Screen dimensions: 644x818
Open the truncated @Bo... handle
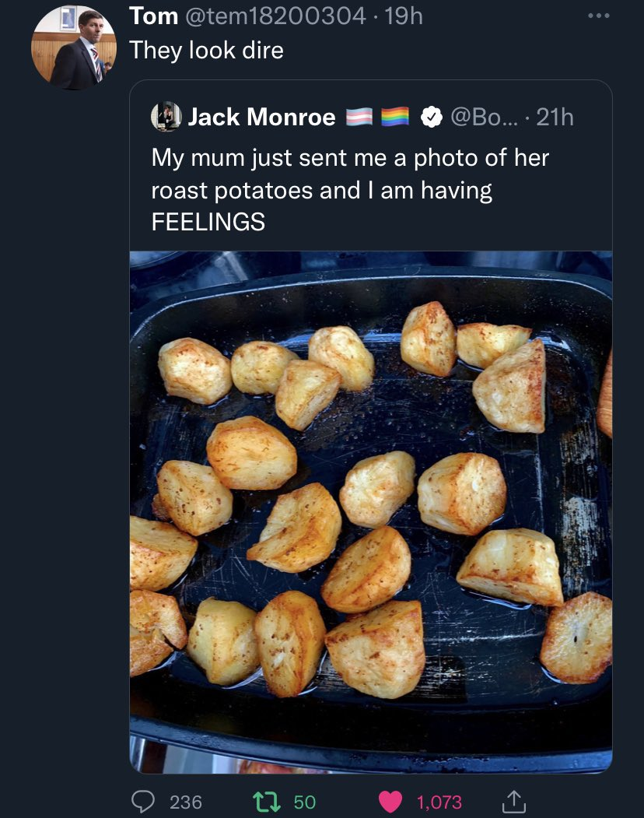[485, 117]
